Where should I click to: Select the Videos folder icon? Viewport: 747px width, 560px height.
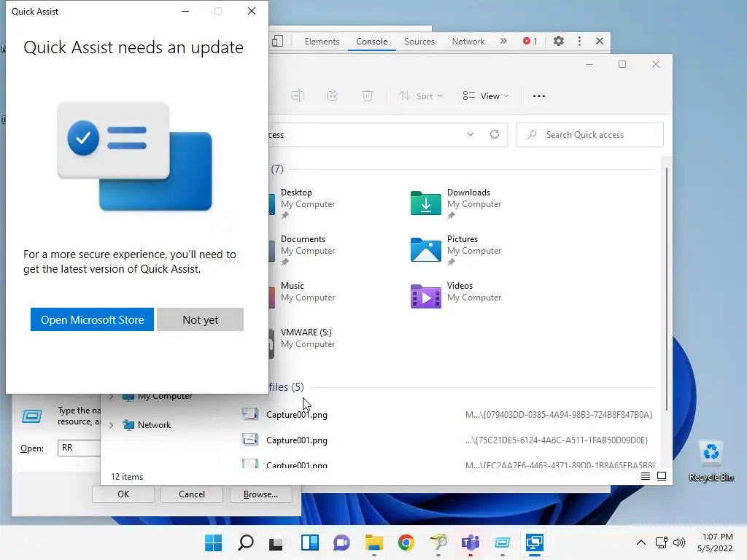point(425,296)
